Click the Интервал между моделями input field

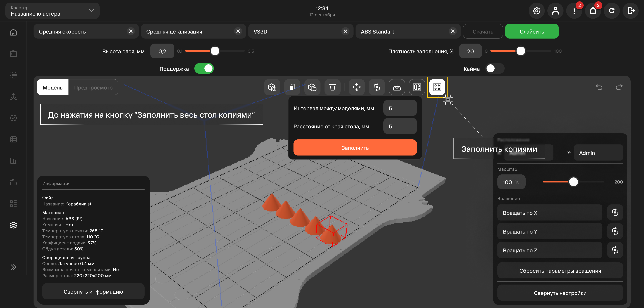(400, 108)
